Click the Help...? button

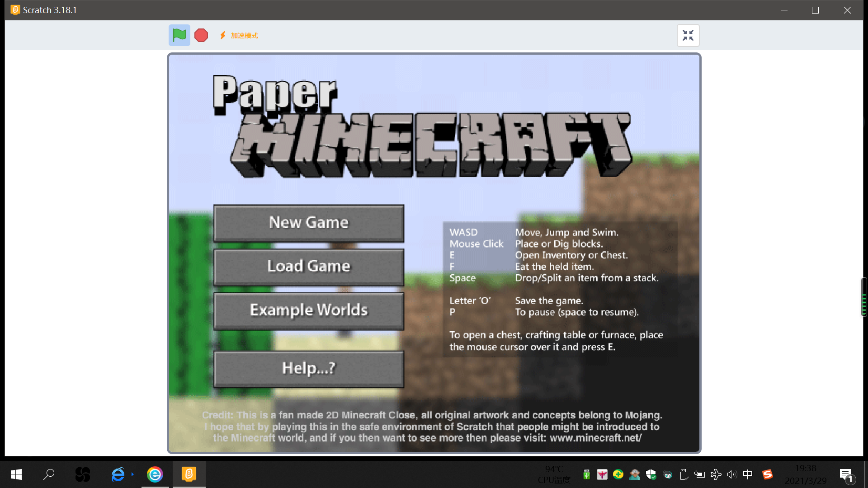pyautogui.click(x=309, y=369)
